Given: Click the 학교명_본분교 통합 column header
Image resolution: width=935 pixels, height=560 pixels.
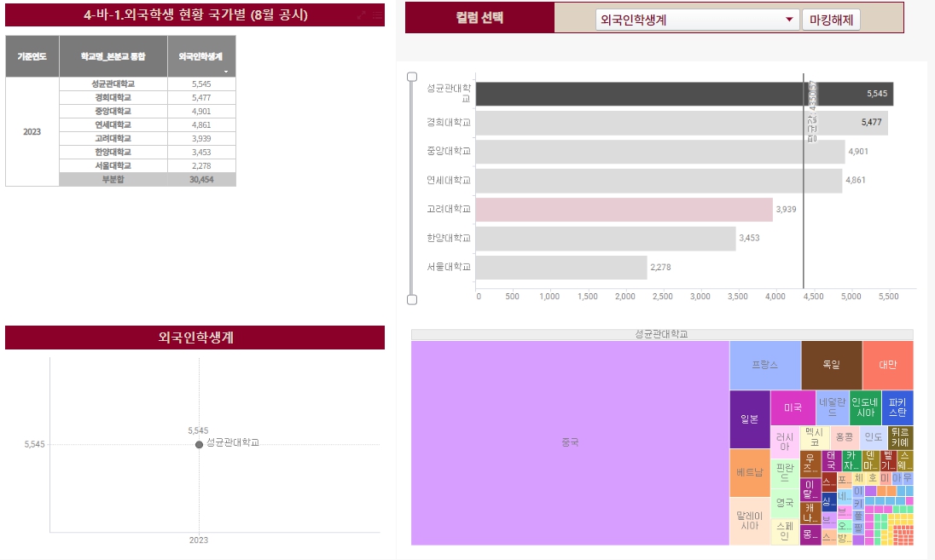Looking at the screenshot, I should 113,57.
